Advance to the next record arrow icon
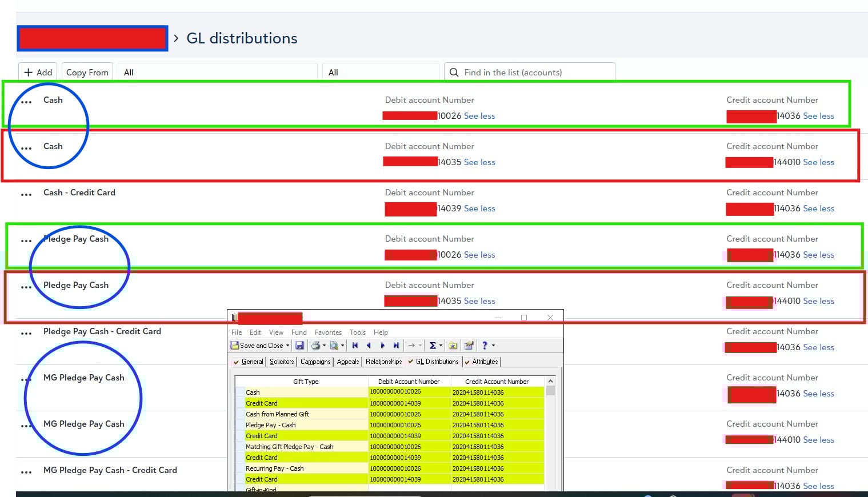868x497 pixels. [382, 346]
